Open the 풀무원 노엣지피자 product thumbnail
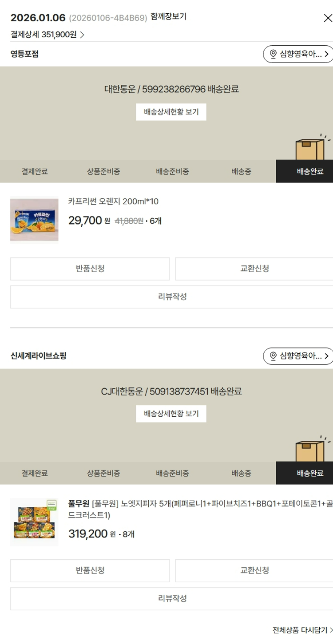This screenshot has width=333, height=644. [x=34, y=522]
